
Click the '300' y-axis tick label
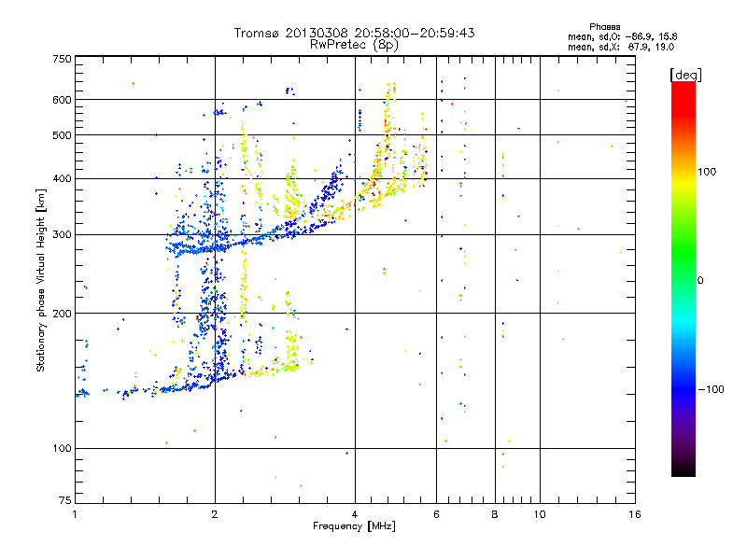click(62, 235)
